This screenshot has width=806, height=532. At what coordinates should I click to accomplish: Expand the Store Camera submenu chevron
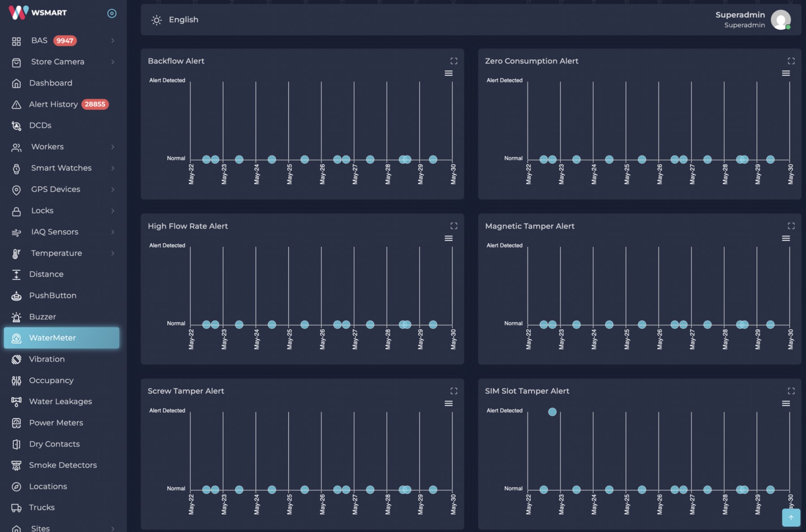point(113,62)
